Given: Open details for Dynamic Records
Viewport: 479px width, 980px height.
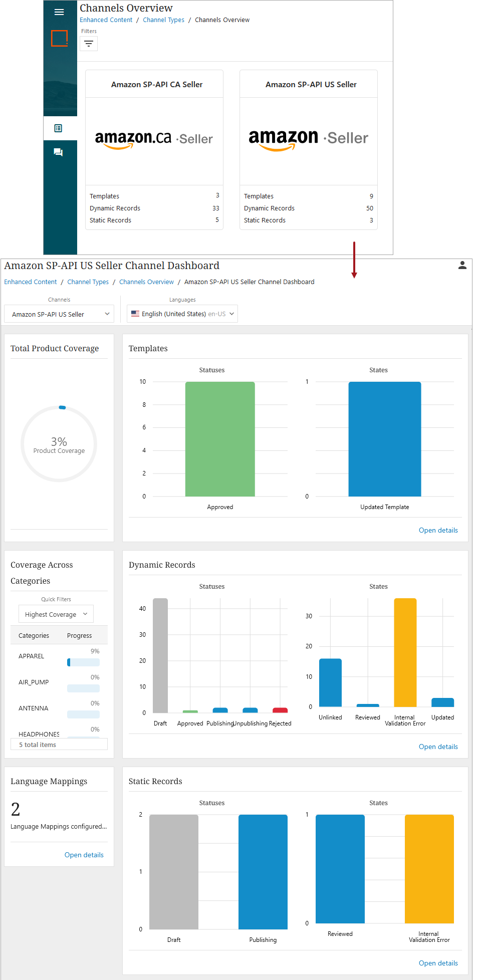Looking at the screenshot, I should tap(438, 747).
